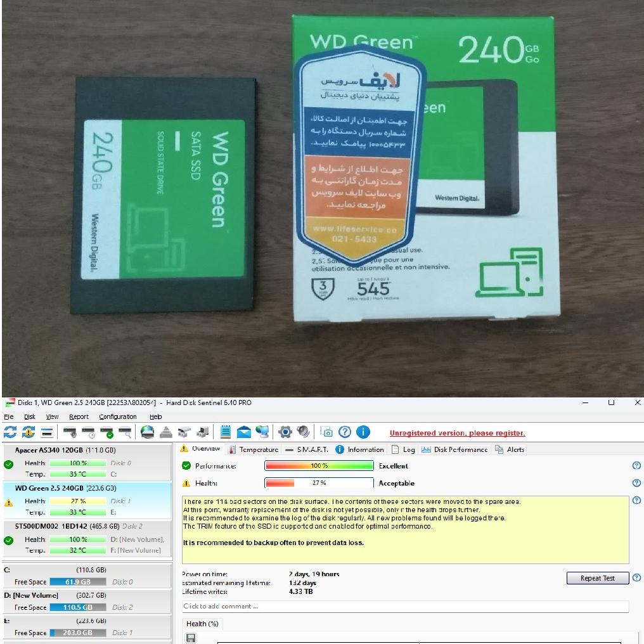
Task: Click the blue envelope send mail icon
Action: coord(244,432)
